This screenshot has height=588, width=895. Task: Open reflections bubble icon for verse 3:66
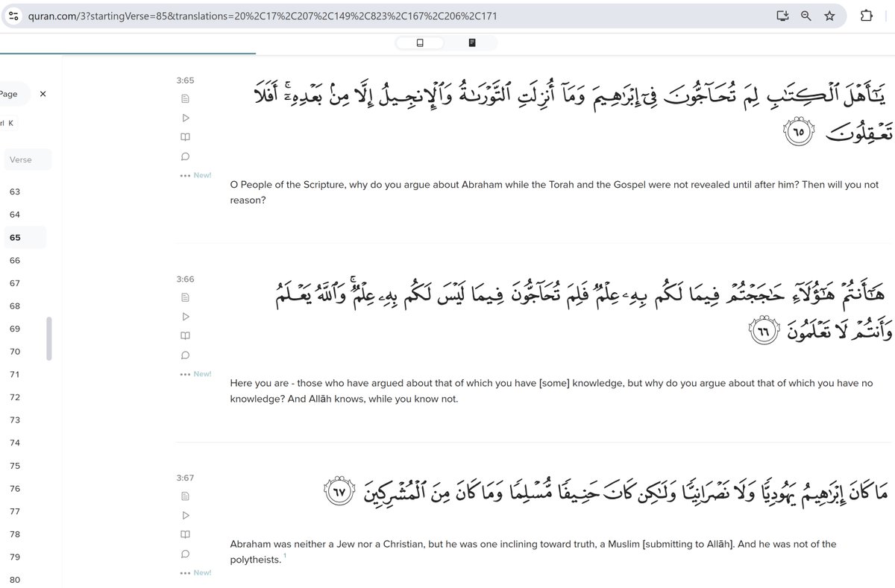click(x=185, y=355)
